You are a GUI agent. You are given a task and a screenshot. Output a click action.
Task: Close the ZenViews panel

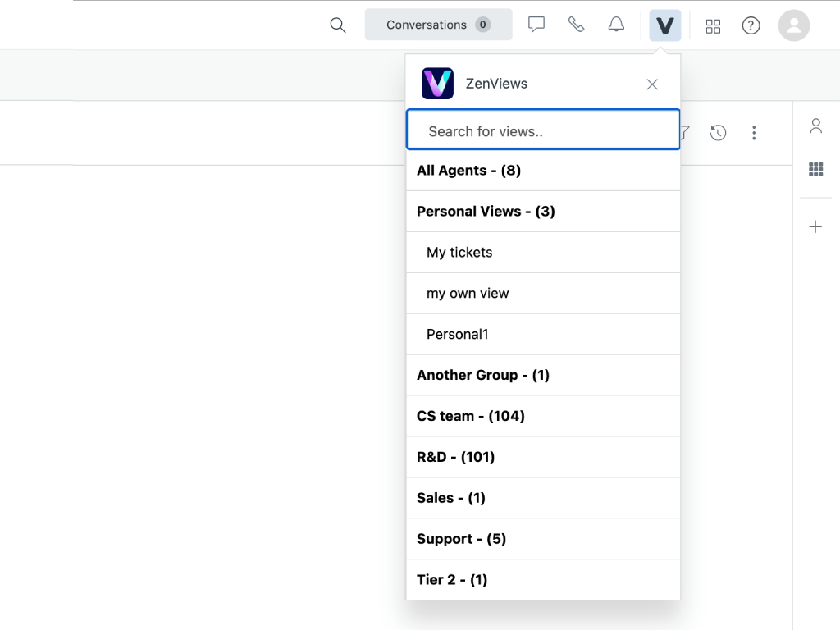(652, 84)
